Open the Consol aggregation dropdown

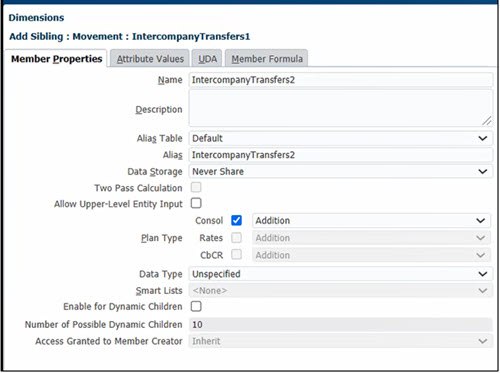(x=371, y=221)
